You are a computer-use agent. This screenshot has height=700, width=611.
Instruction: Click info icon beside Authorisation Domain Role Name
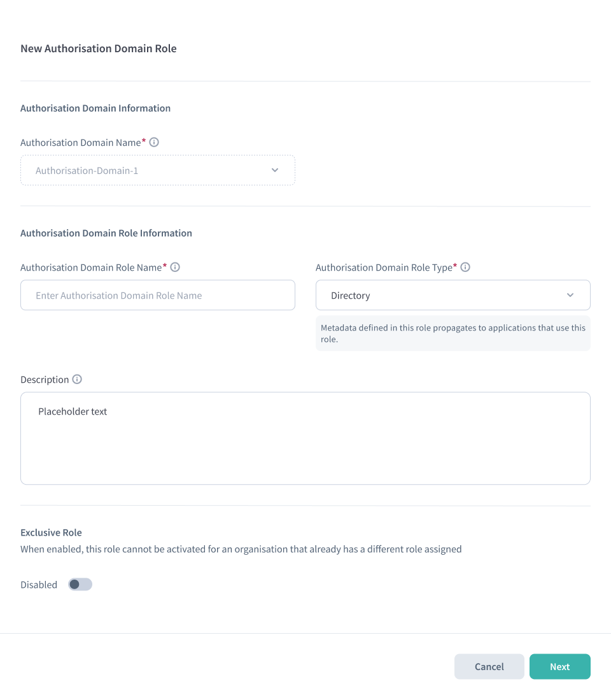tap(175, 267)
